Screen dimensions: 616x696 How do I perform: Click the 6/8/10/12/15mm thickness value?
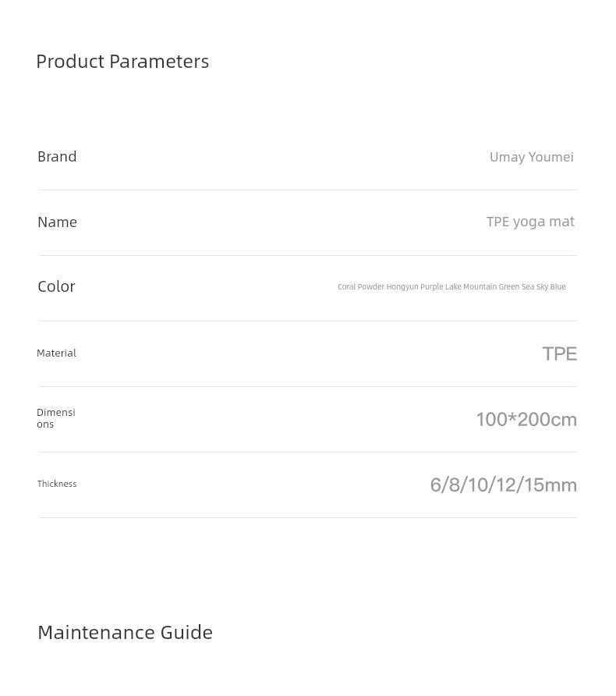pos(504,485)
